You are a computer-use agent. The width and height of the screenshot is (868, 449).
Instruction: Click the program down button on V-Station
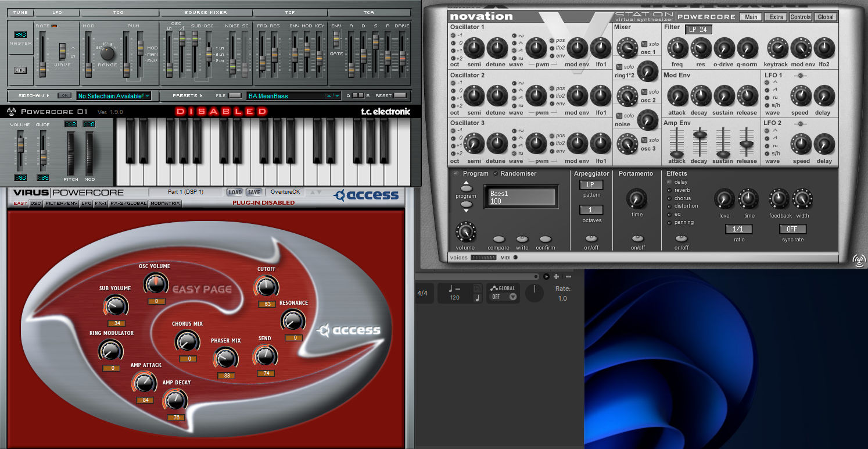467,205
